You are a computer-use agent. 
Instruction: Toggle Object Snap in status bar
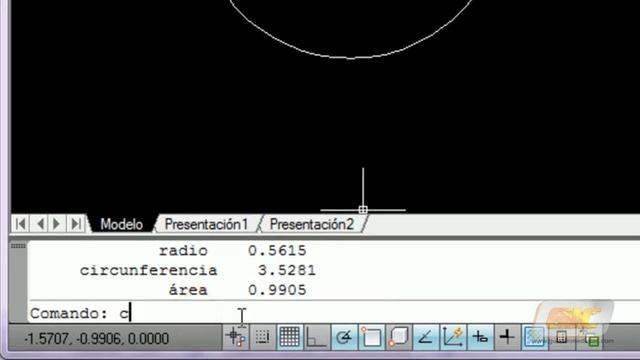pos(371,337)
